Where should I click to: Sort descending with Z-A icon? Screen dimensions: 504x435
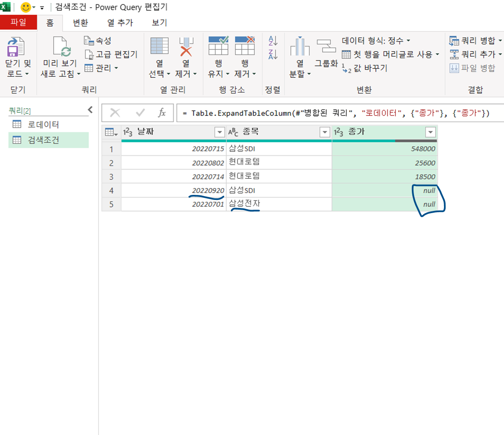[273, 54]
